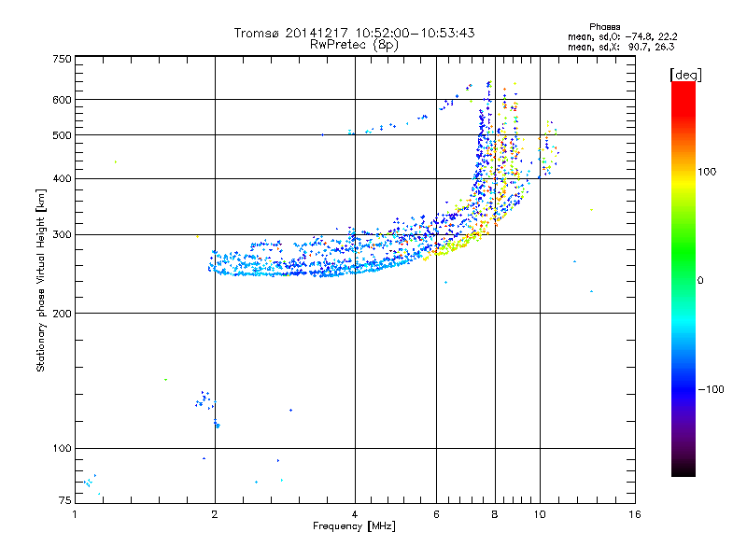This screenshot has width=747, height=560.
Task: Click the y-axis tick label '750'
Action: coord(62,59)
